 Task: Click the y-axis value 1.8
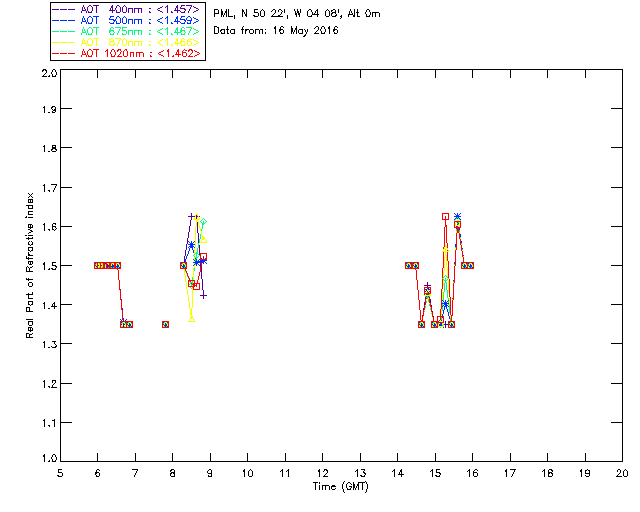[49, 148]
